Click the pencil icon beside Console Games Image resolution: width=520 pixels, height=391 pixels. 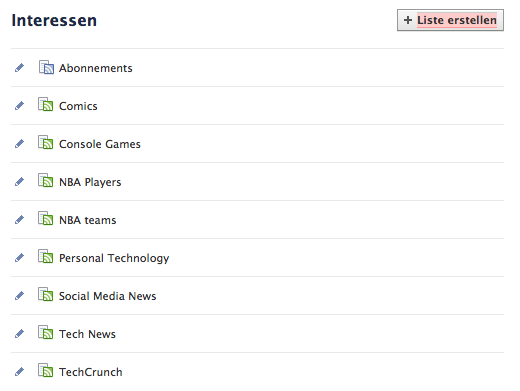pos(20,144)
